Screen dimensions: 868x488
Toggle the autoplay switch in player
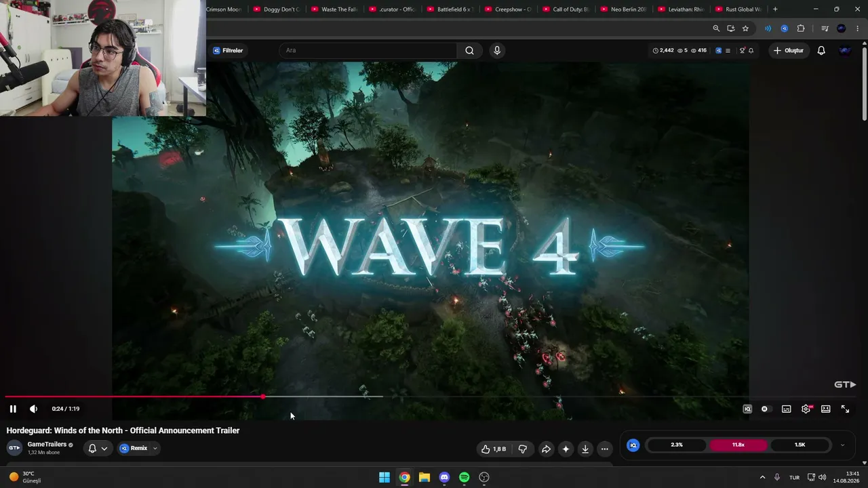(x=765, y=409)
